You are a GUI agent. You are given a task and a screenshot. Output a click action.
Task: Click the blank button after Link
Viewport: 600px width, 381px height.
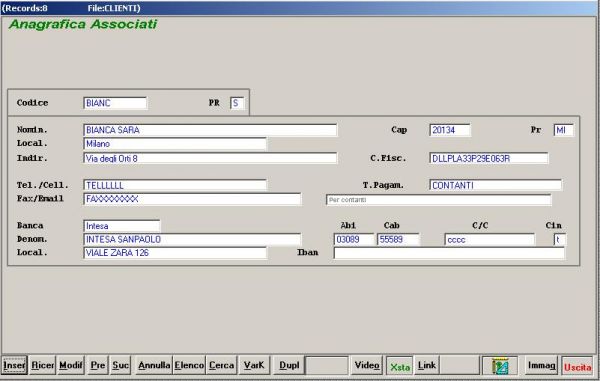click(460, 365)
